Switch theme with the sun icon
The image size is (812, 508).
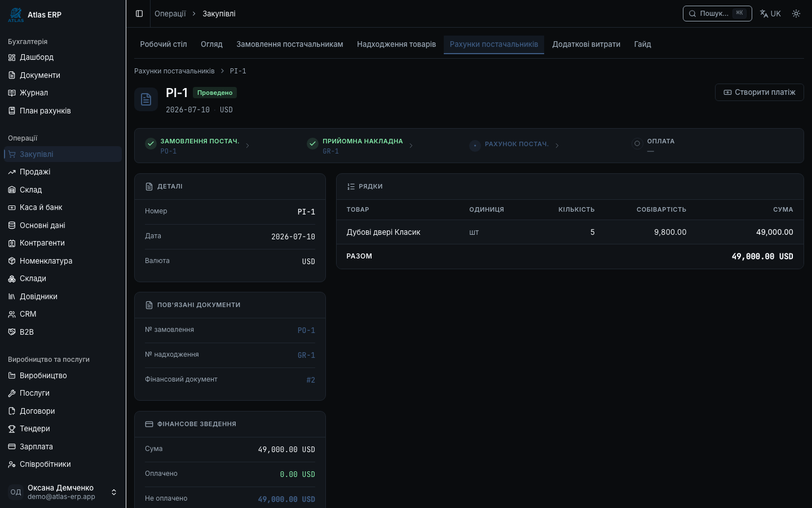tap(796, 14)
